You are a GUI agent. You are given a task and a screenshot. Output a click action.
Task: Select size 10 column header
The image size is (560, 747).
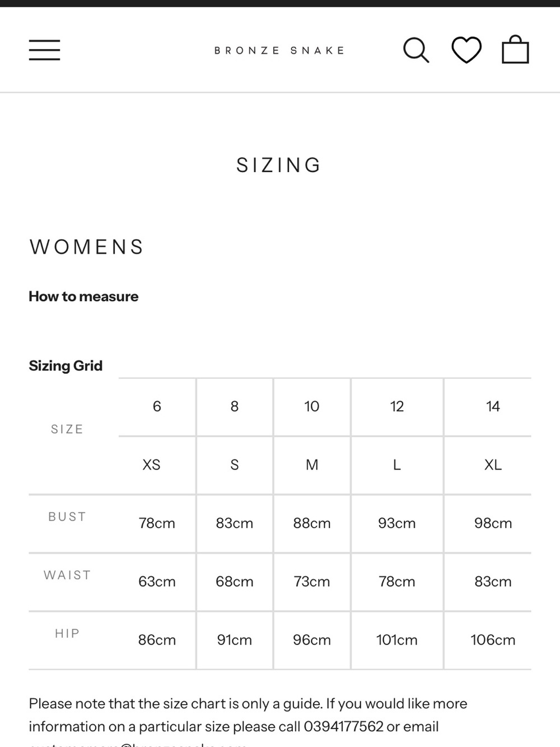(312, 406)
